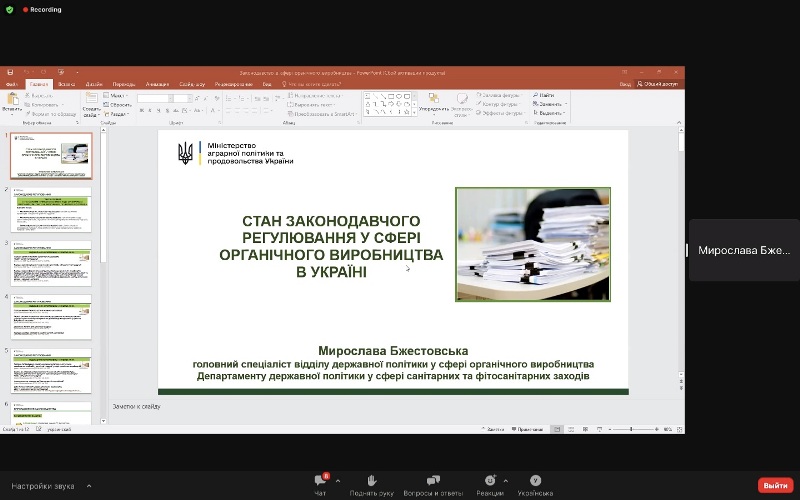Click the red Leave meeting button
Image resolution: width=800 pixels, height=500 pixels.
coord(775,485)
